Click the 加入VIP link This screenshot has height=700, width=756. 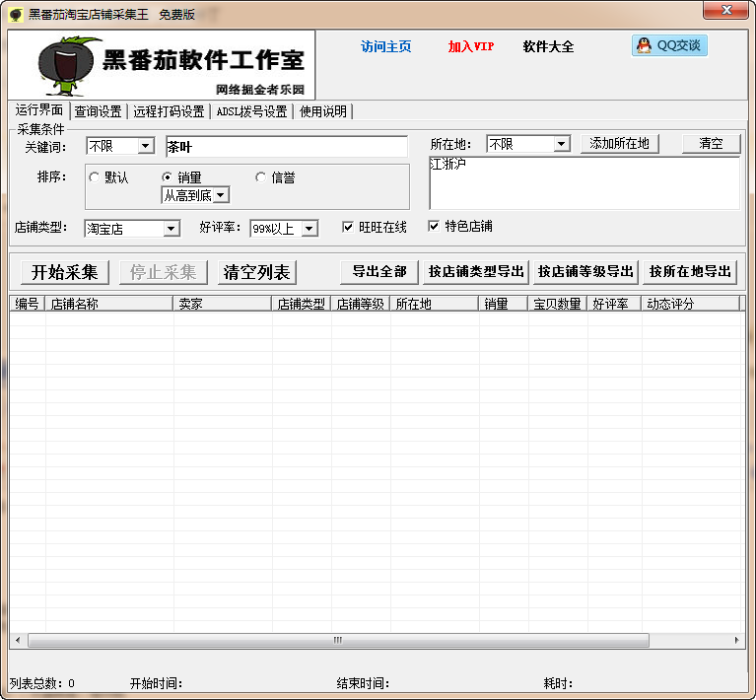(x=471, y=46)
